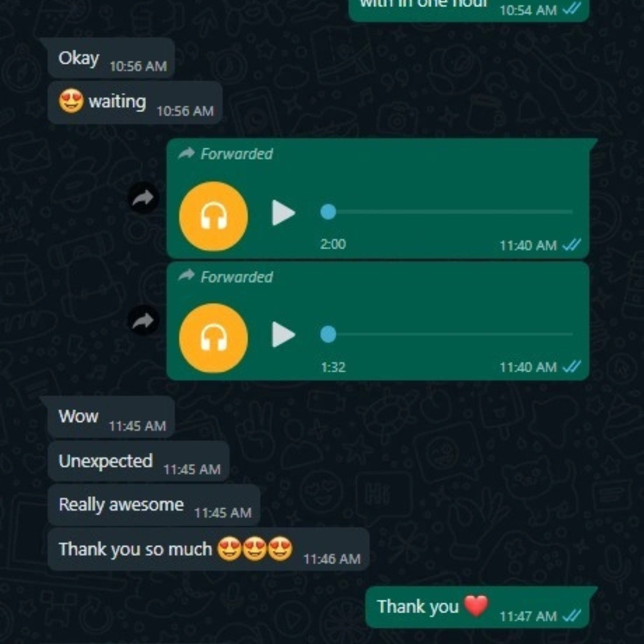Click the Forwarded arrow label on first audio
Image resolution: width=644 pixels, height=644 pixels.
pyautogui.click(x=226, y=154)
